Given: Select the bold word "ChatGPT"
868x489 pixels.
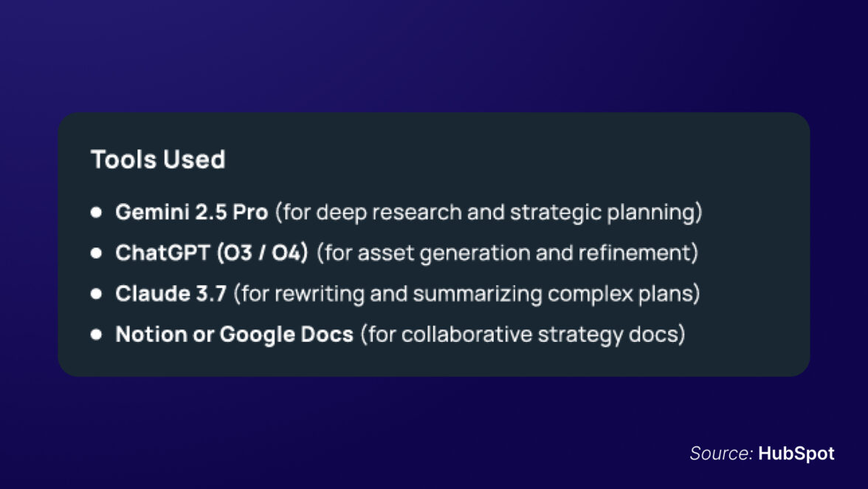Looking at the screenshot, I should [162, 253].
